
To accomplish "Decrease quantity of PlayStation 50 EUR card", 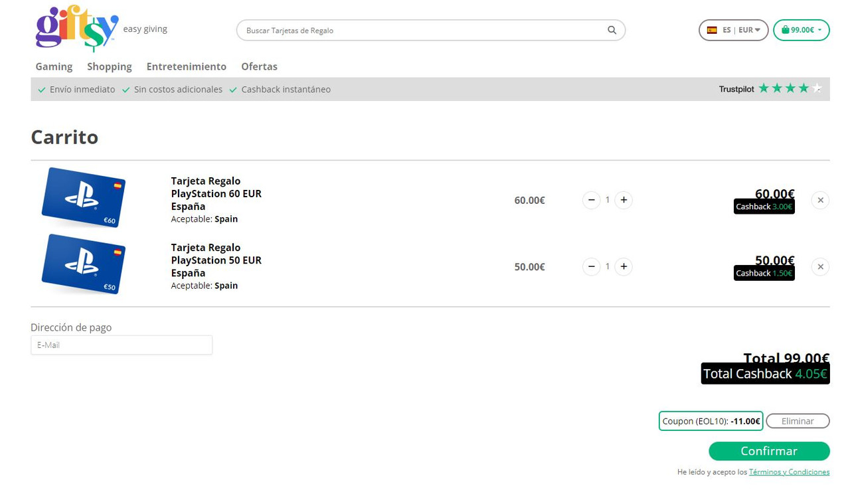I will (x=591, y=266).
